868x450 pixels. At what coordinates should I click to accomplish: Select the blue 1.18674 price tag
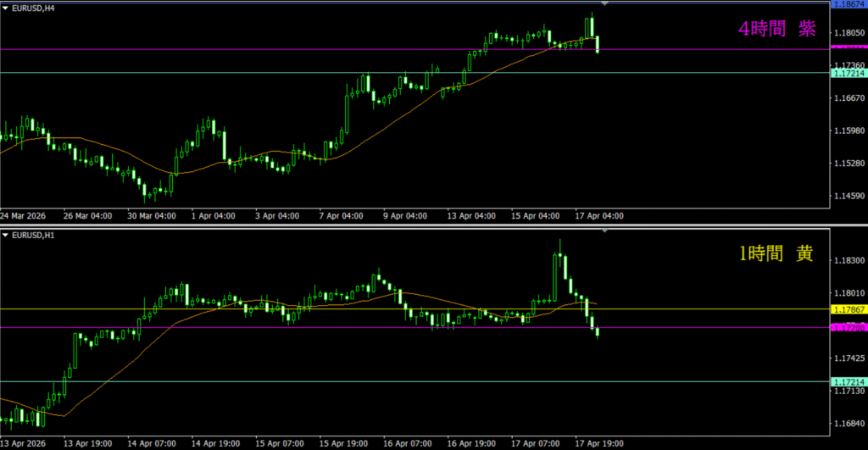[849, 5]
